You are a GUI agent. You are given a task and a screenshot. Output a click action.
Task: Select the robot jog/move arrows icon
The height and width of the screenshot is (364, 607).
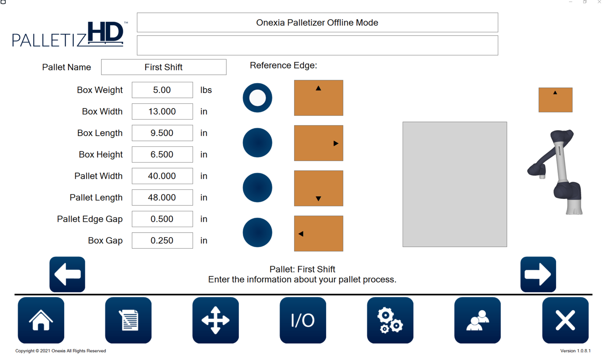coord(215,320)
